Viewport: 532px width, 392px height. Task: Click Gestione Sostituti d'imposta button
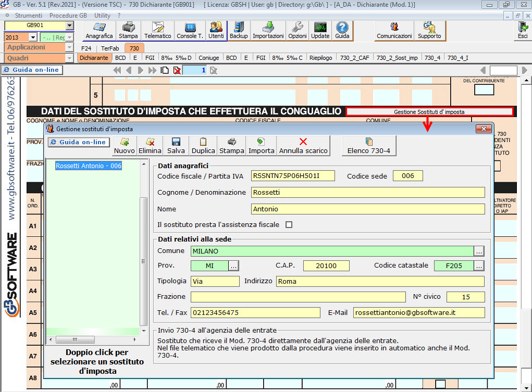pos(429,112)
